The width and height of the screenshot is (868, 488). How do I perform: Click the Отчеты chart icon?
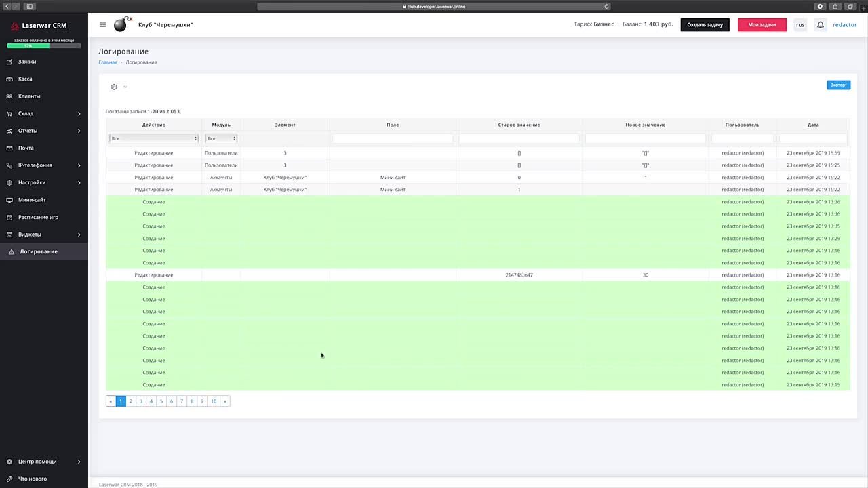(9, 131)
